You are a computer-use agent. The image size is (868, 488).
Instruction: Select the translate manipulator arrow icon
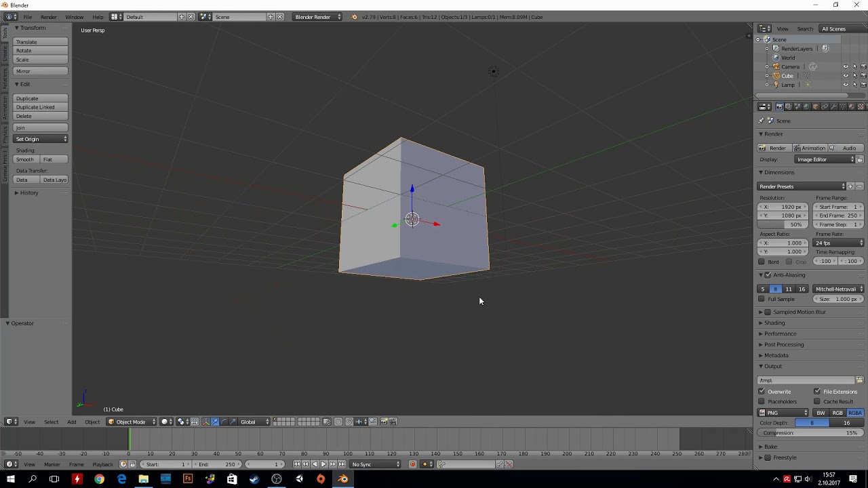click(x=215, y=422)
